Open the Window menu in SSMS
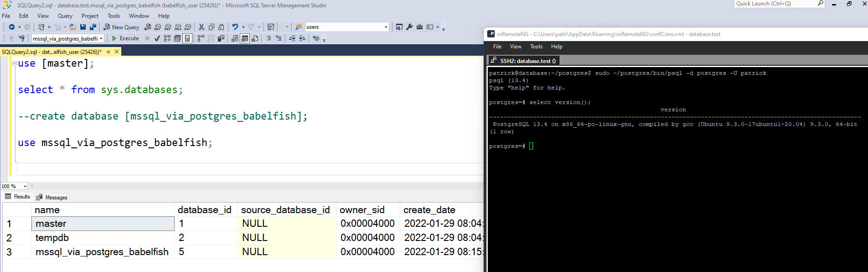The width and height of the screenshot is (868, 272). click(x=139, y=16)
